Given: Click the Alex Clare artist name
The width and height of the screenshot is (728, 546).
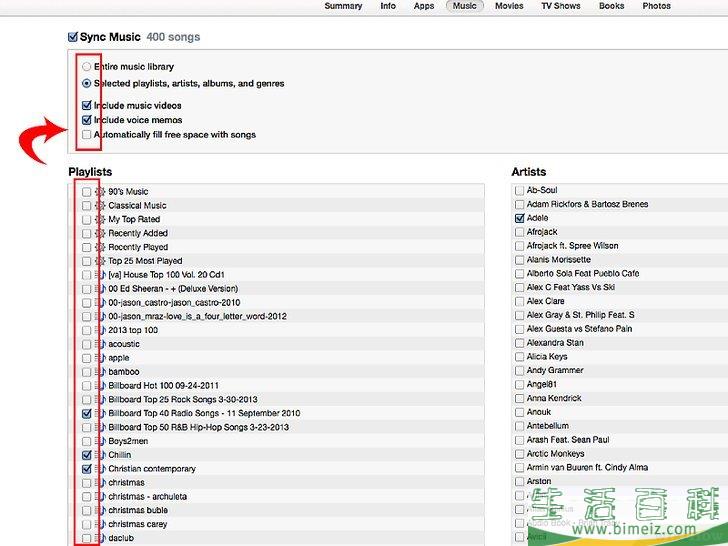Looking at the screenshot, I should [546, 301].
